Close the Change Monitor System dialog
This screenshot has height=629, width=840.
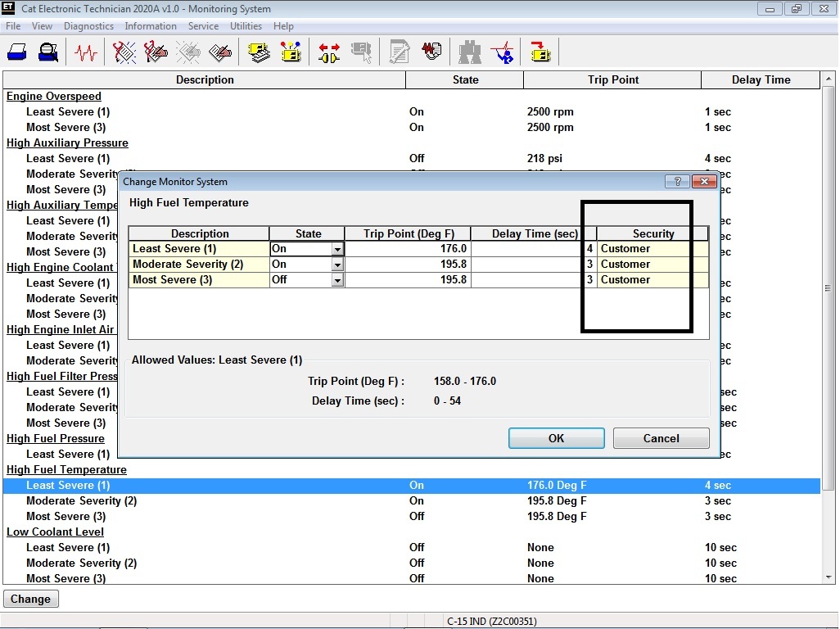pos(704,182)
